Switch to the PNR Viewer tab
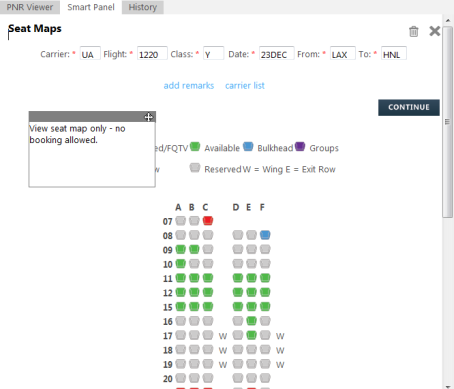The height and width of the screenshot is (389, 454). point(30,7)
